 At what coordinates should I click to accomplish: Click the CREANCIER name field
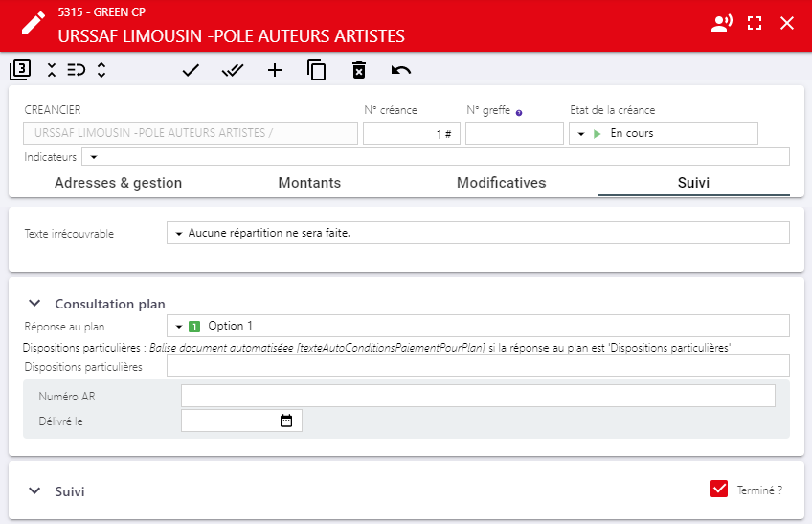pyautogui.click(x=191, y=133)
